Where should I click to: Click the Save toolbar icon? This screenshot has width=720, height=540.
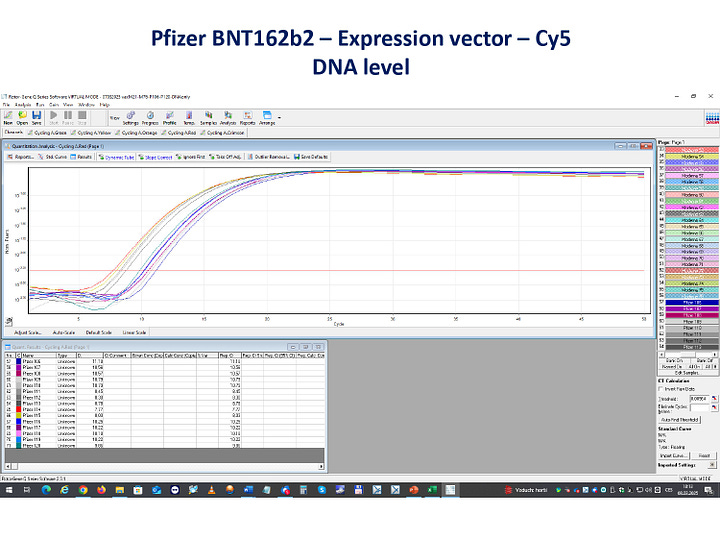coord(36,118)
